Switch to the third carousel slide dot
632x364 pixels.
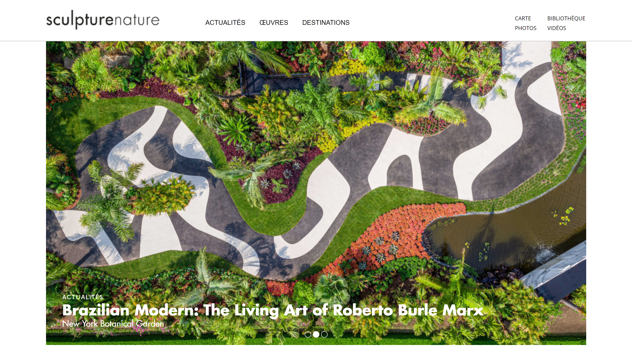tap(324, 334)
